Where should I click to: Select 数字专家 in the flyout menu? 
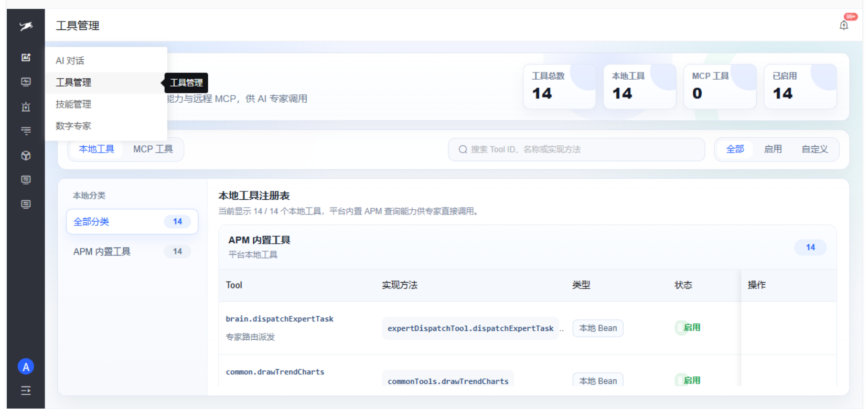[106, 126]
